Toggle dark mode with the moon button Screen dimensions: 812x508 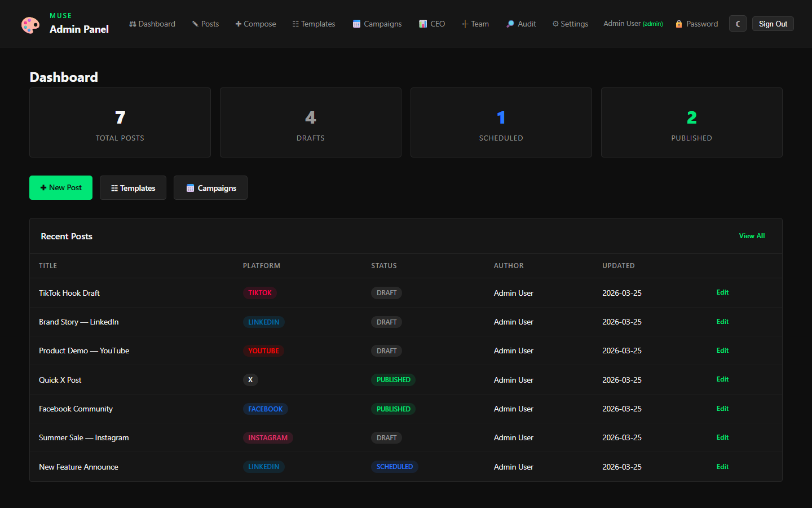pos(738,24)
